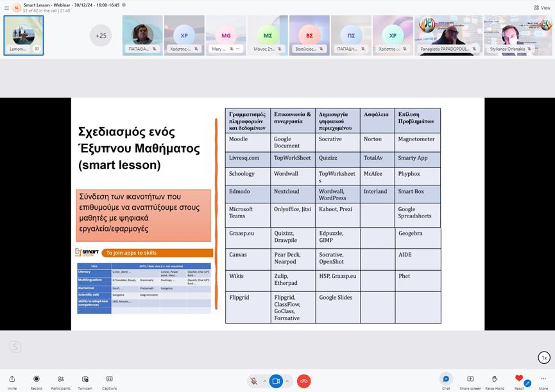Image resolution: width=555 pixels, height=392 pixels.
Task: Toggle the video camera off
Action: point(276,381)
